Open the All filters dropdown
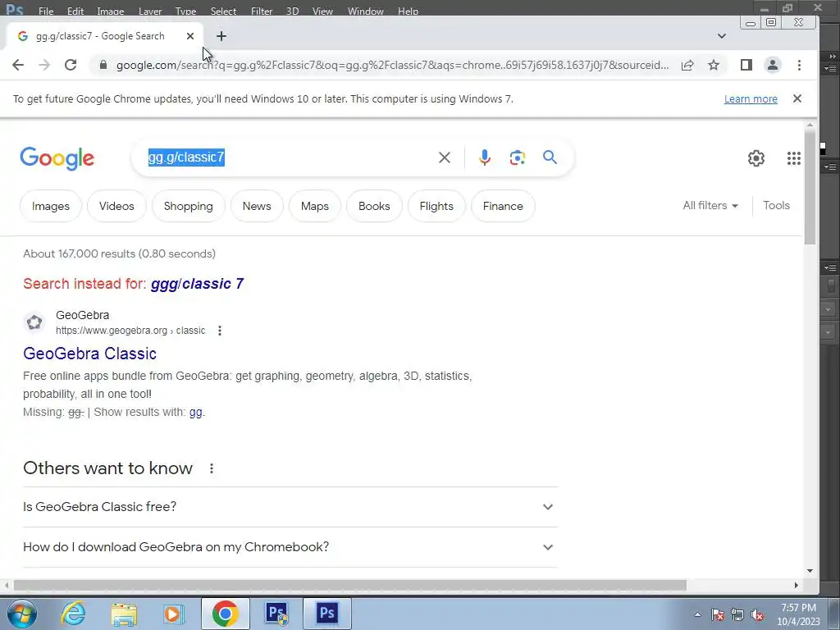The image size is (840, 630). tap(710, 206)
